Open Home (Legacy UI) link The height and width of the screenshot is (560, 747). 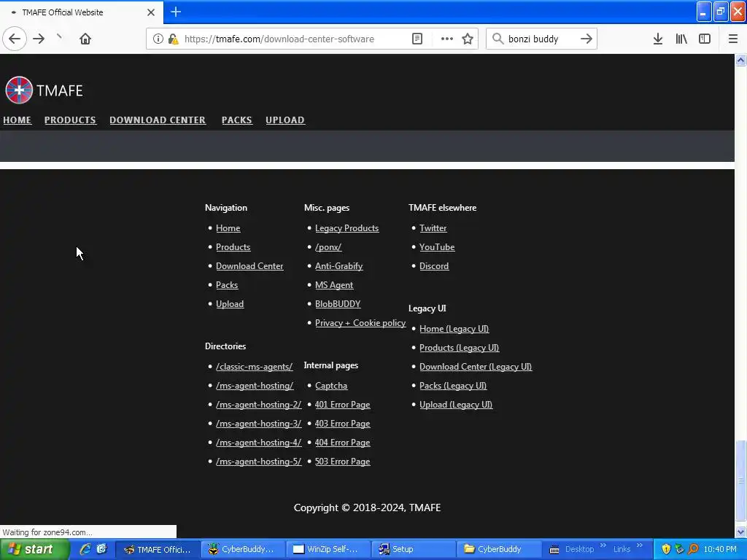pyautogui.click(x=454, y=329)
